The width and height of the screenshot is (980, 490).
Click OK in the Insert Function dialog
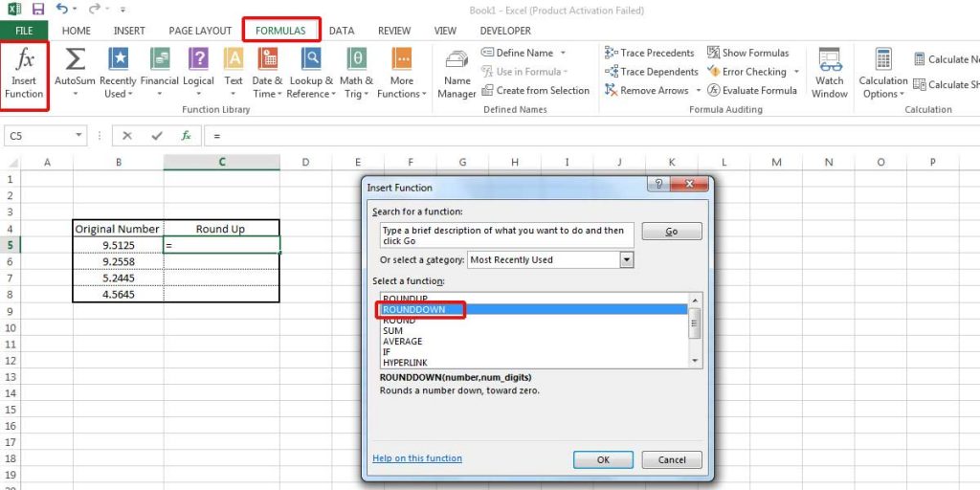pyautogui.click(x=603, y=459)
